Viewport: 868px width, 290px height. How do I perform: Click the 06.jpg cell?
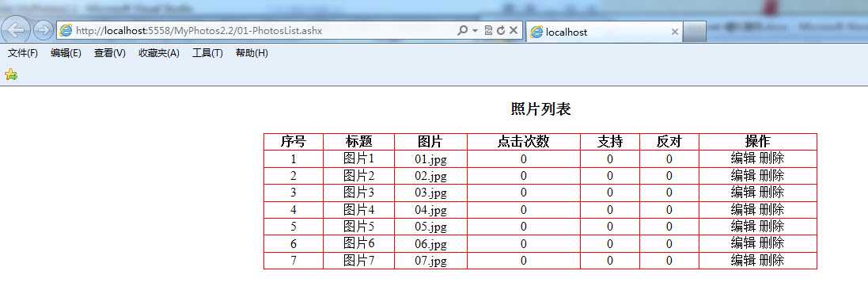[x=430, y=244]
